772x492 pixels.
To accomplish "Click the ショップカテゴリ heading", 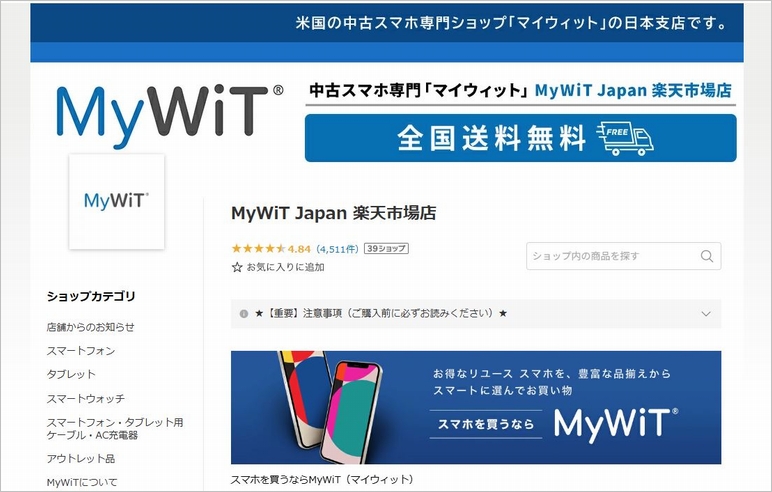I will tap(91, 296).
